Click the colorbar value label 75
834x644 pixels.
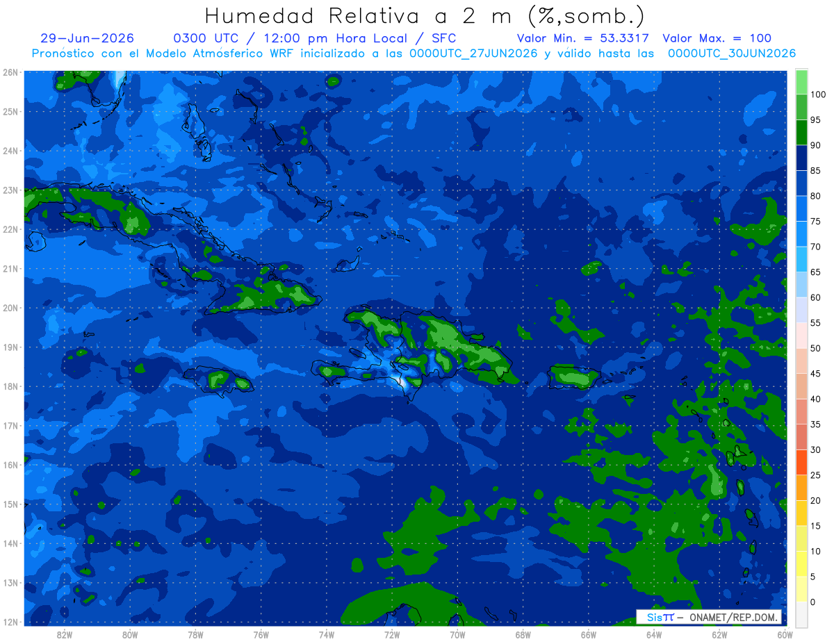pyautogui.click(x=815, y=221)
